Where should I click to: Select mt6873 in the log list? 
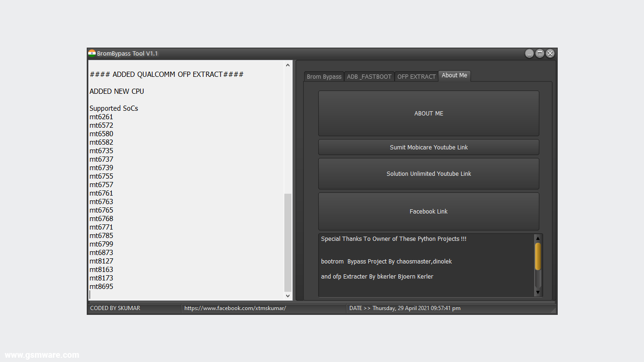pyautogui.click(x=101, y=253)
